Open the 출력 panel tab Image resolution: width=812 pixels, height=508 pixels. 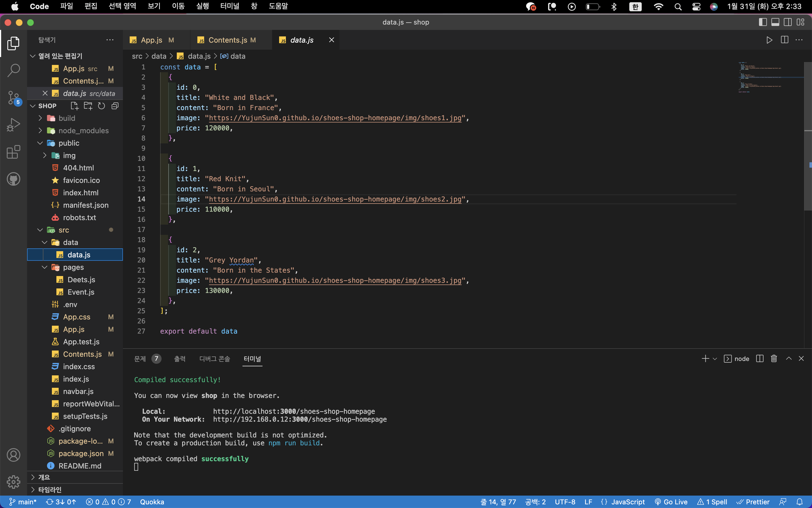click(180, 359)
